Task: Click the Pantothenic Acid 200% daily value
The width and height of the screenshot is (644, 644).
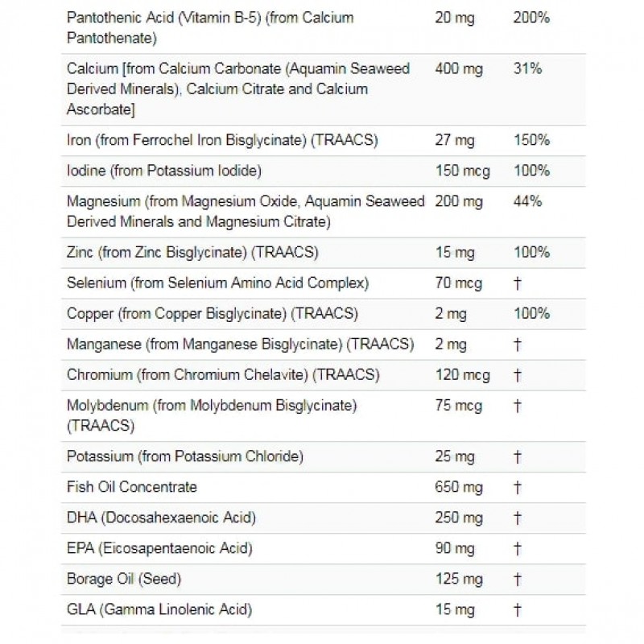Action: click(x=530, y=17)
